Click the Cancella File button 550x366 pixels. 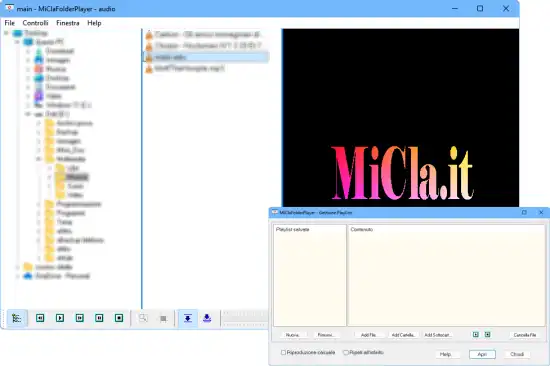(525, 335)
